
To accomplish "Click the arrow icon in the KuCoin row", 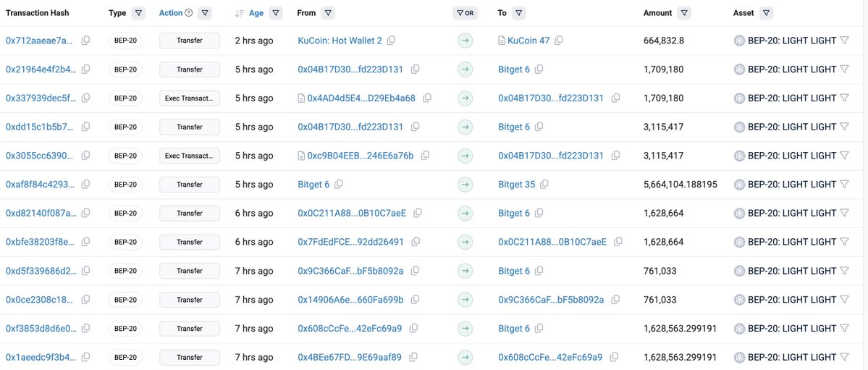I will coord(465,41).
